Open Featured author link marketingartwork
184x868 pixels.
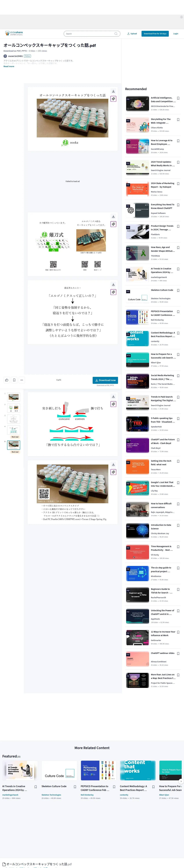[x=10, y=795]
